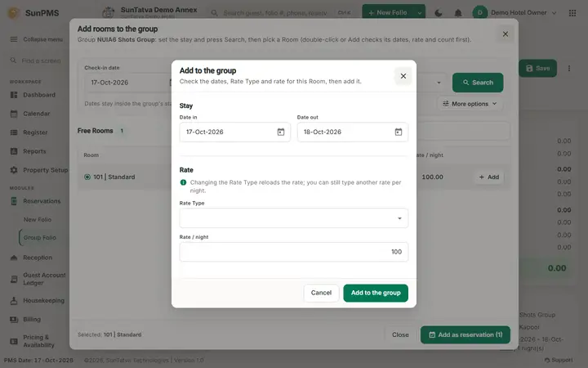Click the Property Setup gear icon
The image size is (588, 368).
14,170
